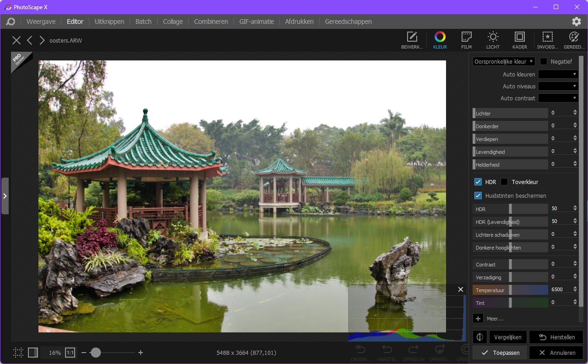The width and height of the screenshot is (588, 364).
Task: Open the INVOEG insert panel
Action: (547, 40)
